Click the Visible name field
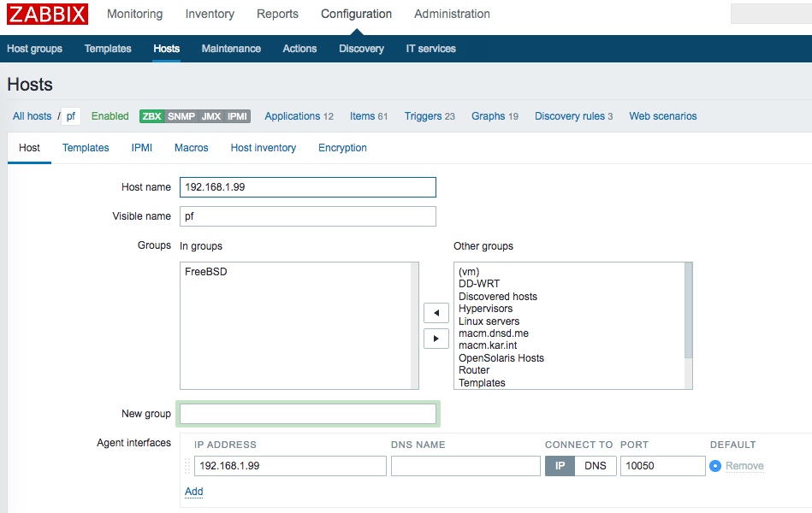The image size is (812, 513). click(x=308, y=216)
